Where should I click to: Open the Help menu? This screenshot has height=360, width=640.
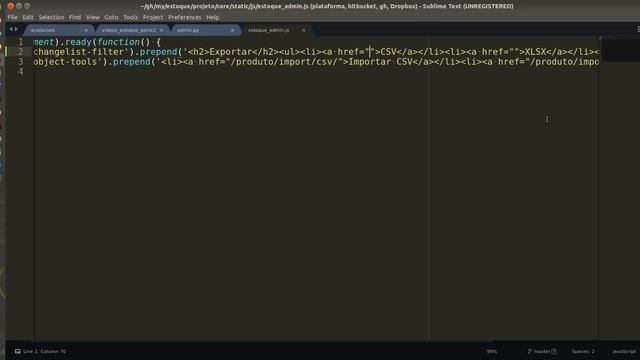coord(213,17)
